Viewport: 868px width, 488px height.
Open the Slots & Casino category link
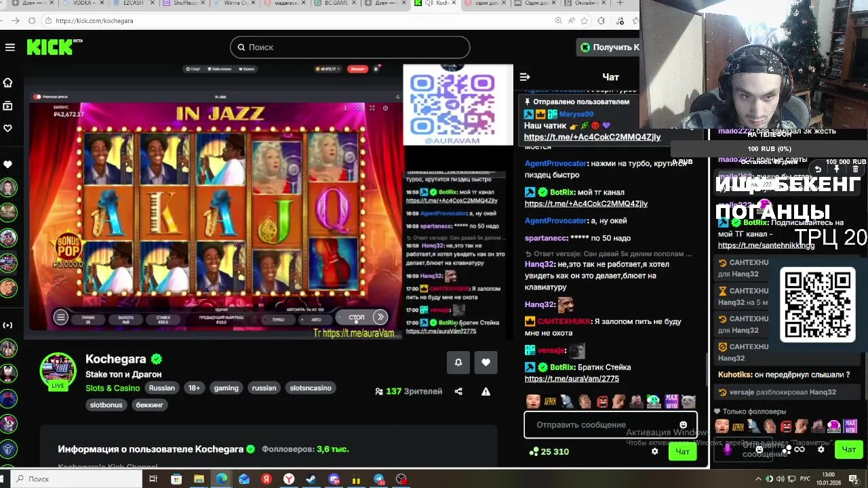pyautogui.click(x=113, y=388)
